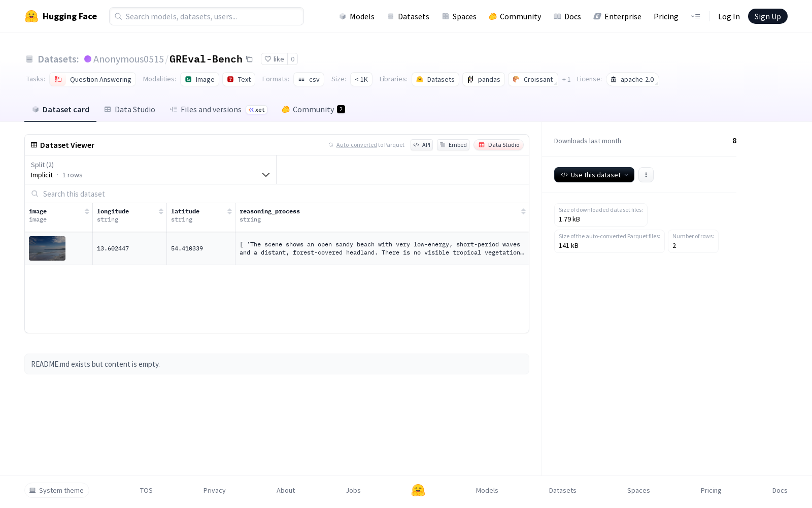This screenshot has width=812, height=508.
Task: Open Docs in the top navigation
Action: [x=567, y=16]
